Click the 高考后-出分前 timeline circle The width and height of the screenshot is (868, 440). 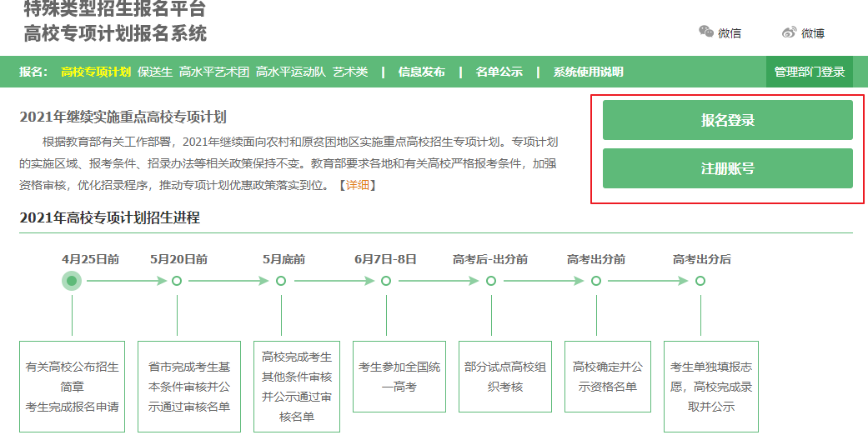[490, 281]
